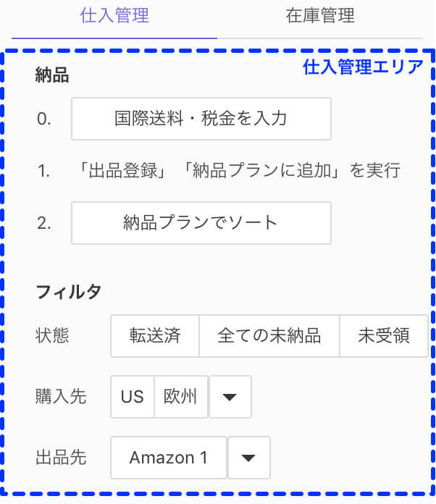Open the 在庫管理 tab
436x504 pixels.
(x=320, y=15)
